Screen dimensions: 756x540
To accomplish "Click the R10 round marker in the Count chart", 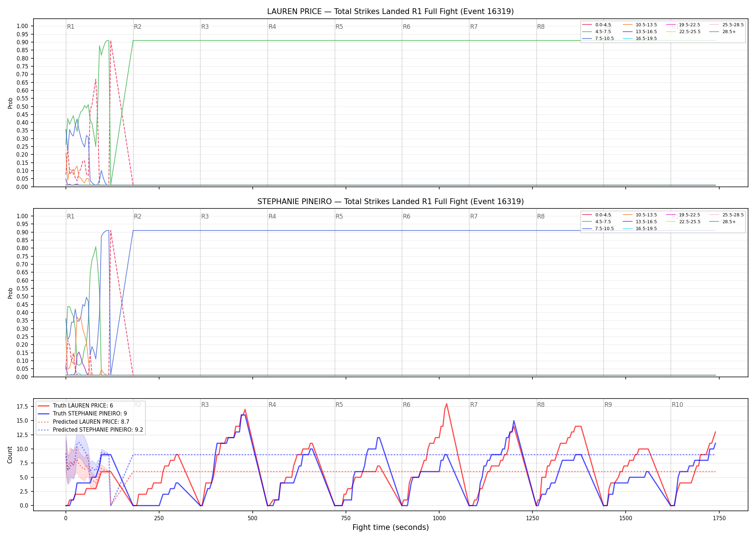I will coord(677,405).
